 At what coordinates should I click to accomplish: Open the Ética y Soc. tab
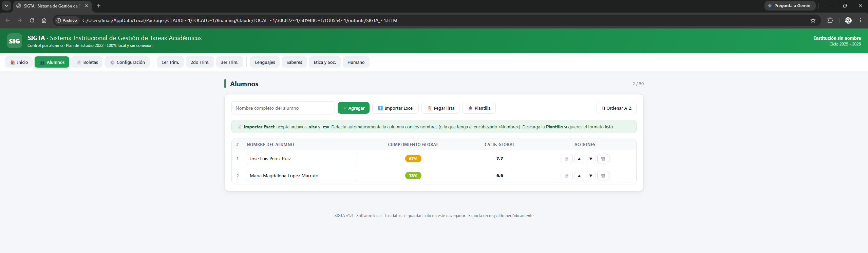tap(325, 62)
